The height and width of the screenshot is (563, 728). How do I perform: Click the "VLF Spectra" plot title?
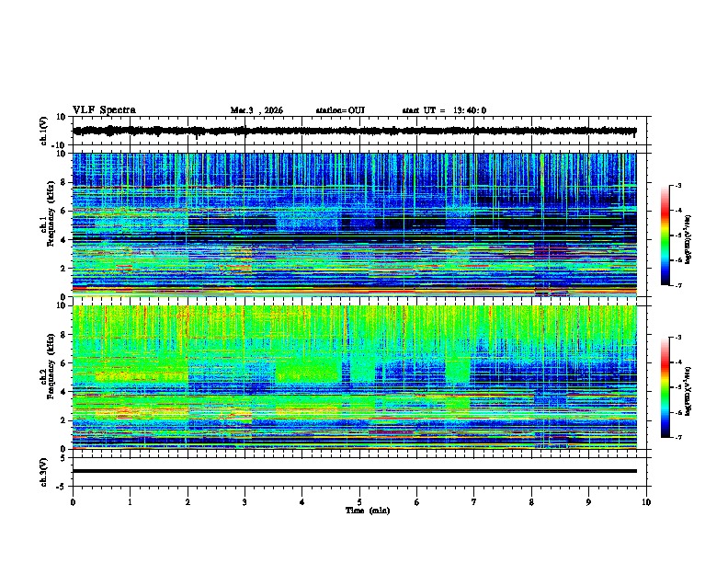point(104,110)
